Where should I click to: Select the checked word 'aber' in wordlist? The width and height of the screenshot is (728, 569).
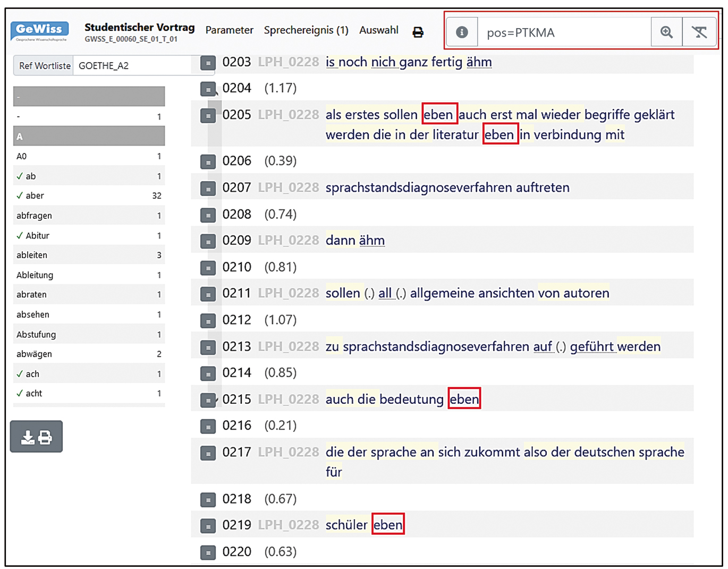[35, 196]
